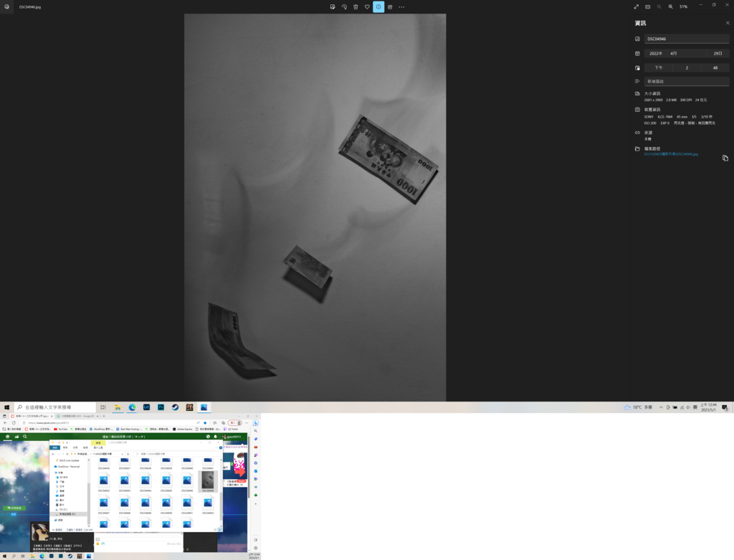Click the Edge browser back arrow
Screen dimensions: 734x560
point(5,423)
